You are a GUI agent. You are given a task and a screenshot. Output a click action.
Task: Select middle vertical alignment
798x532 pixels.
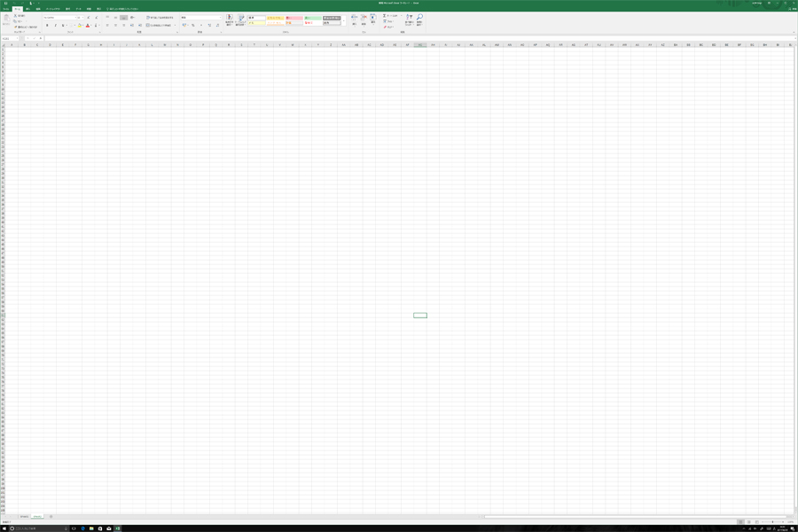click(x=115, y=18)
